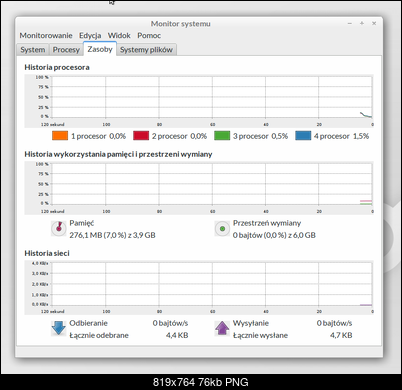
Task: Switch to the Systemy plików tab
Action: pos(146,50)
